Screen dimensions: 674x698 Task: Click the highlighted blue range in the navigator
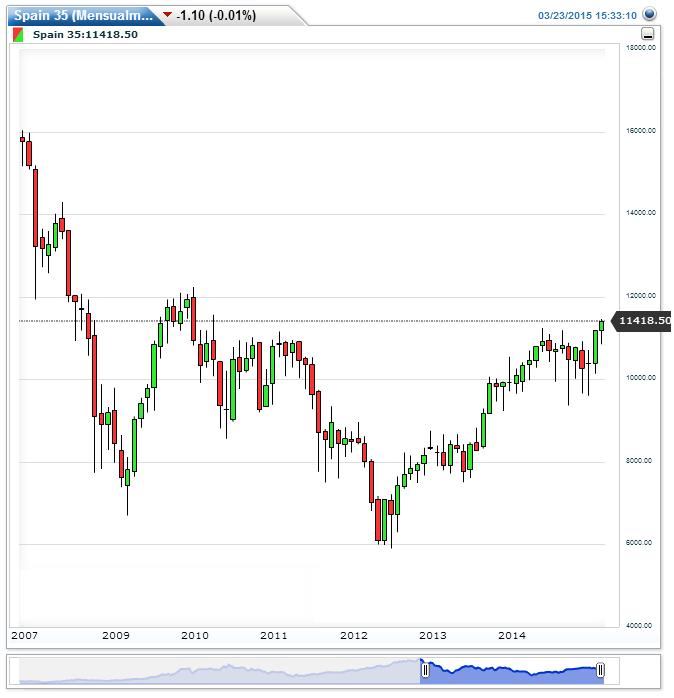point(512,670)
